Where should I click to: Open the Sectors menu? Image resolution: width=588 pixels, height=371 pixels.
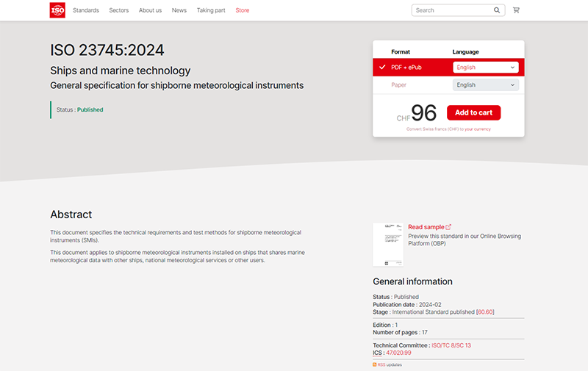tap(118, 10)
